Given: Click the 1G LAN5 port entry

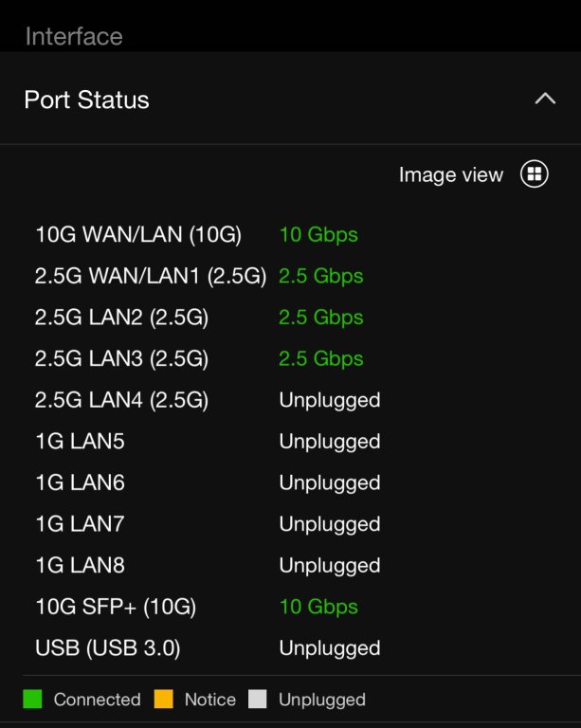Looking at the screenshot, I should tap(81, 441).
